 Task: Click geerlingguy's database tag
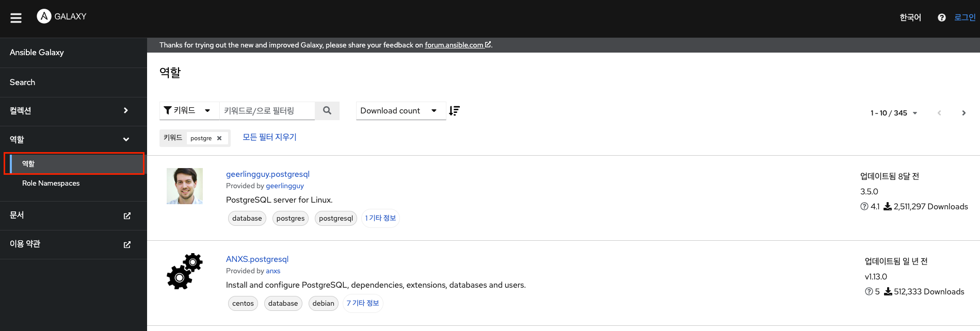tap(247, 219)
